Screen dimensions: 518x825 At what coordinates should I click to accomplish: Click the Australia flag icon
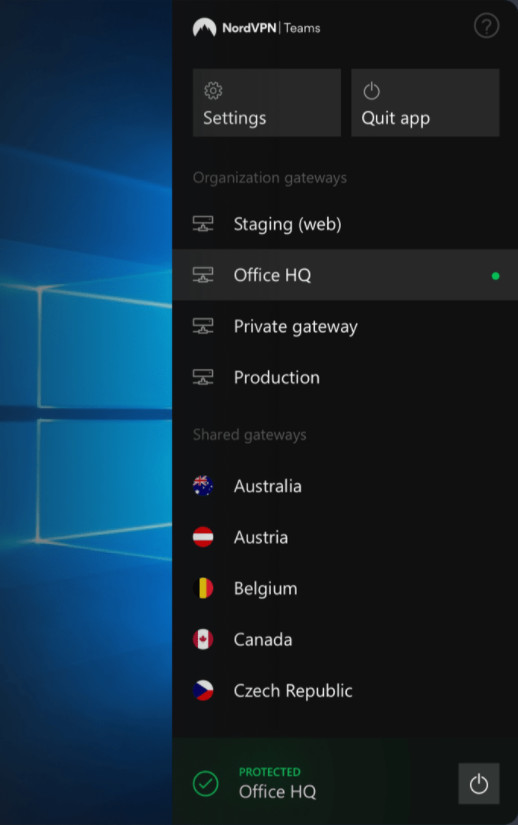pyautogui.click(x=203, y=486)
